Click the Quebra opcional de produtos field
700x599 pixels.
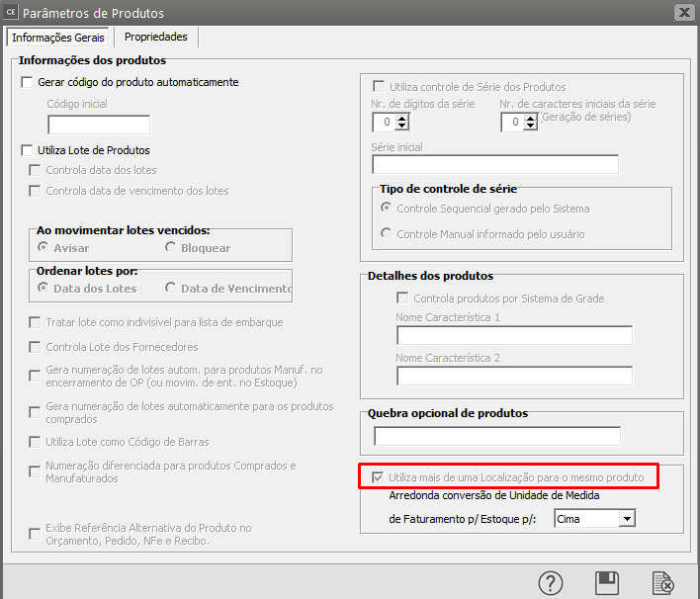496,436
